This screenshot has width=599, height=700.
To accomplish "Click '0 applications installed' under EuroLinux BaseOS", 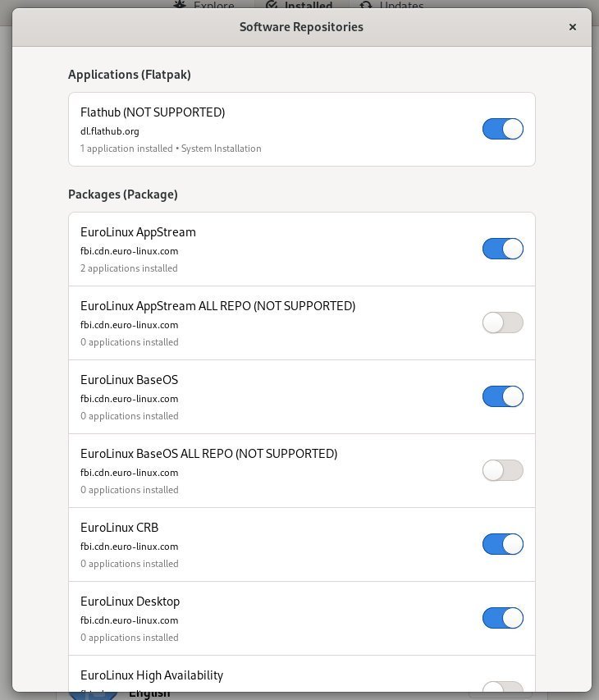I will 130,416.
